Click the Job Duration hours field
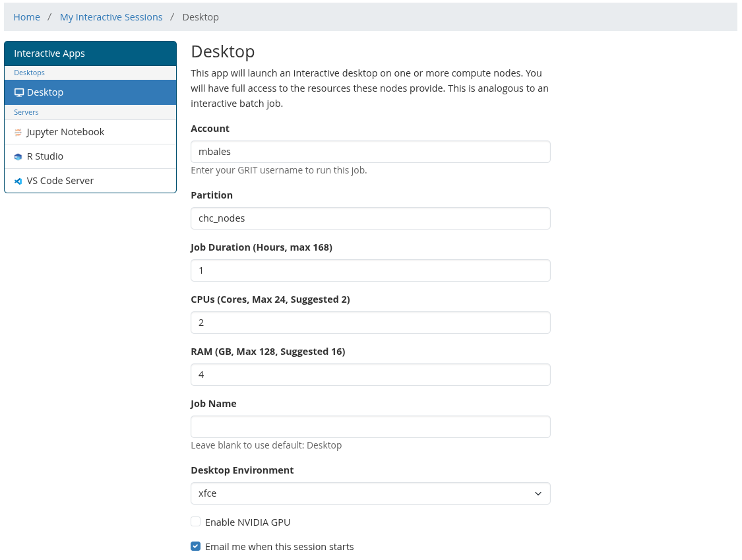Image resolution: width=742 pixels, height=560 pixels. point(370,270)
